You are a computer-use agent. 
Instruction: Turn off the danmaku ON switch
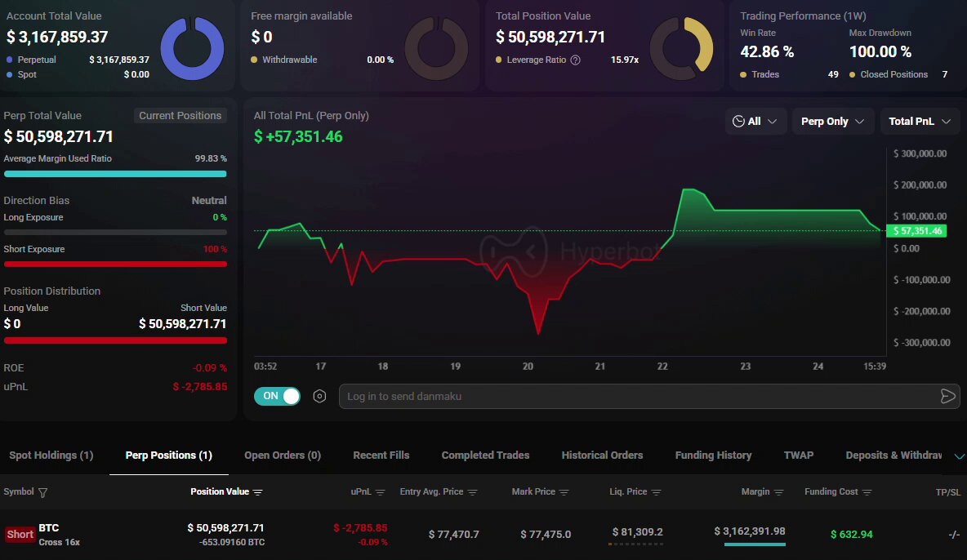pyautogui.click(x=277, y=396)
